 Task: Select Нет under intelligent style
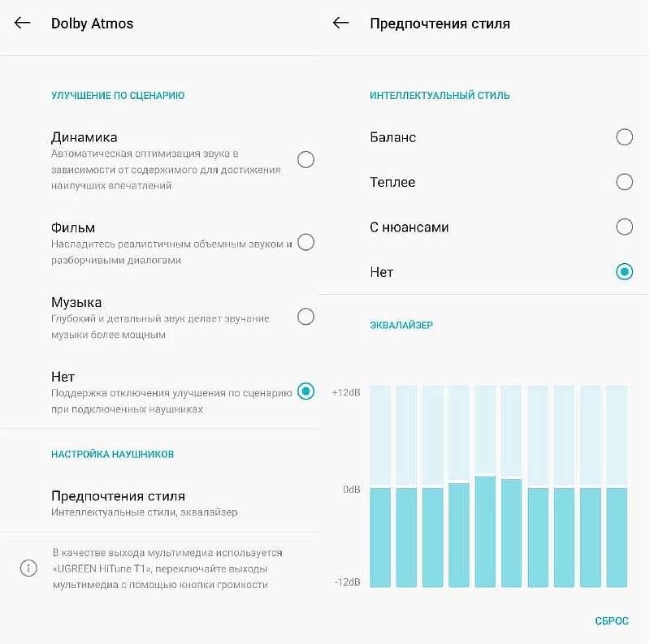(x=624, y=271)
